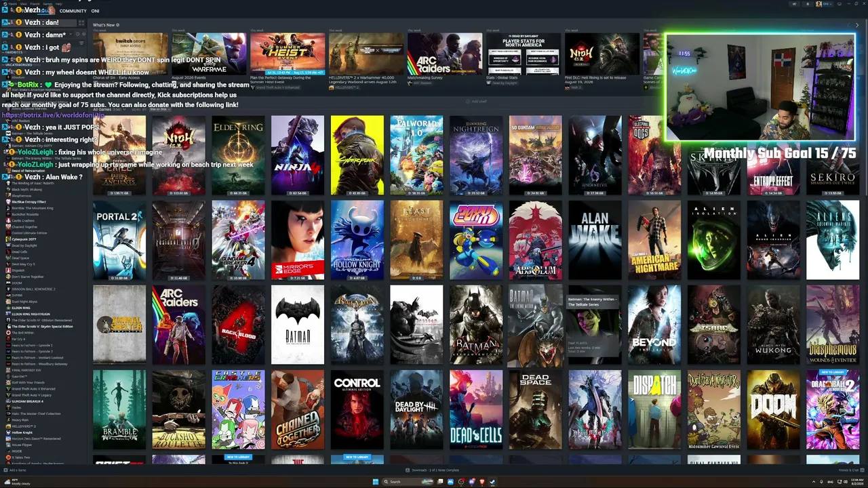Image resolution: width=868 pixels, height=488 pixels.
Task: Click the Add shelf button
Action: 477,102
